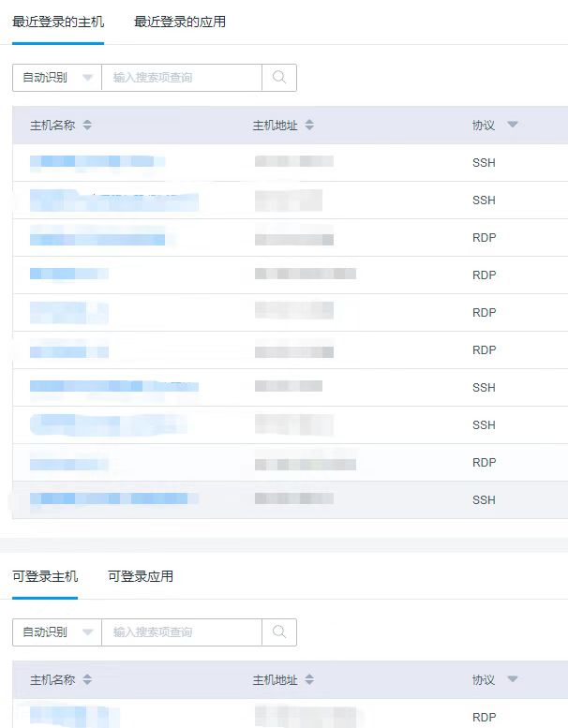Viewport: 568px width, 728px height.
Task: Sort upper table by 主机地址
Action: (x=310, y=125)
